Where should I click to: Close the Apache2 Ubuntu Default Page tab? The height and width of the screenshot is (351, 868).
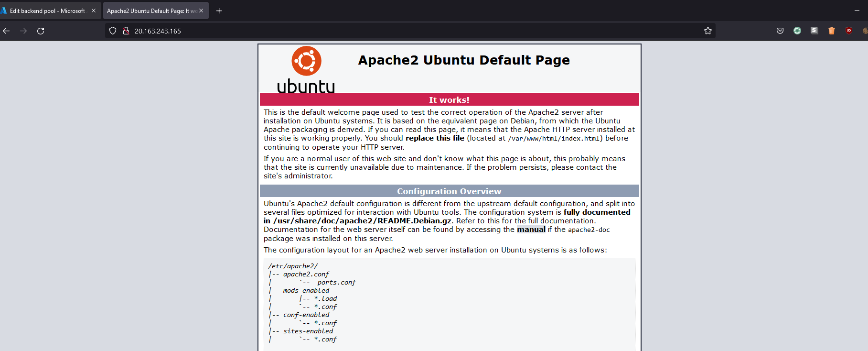click(201, 11)
